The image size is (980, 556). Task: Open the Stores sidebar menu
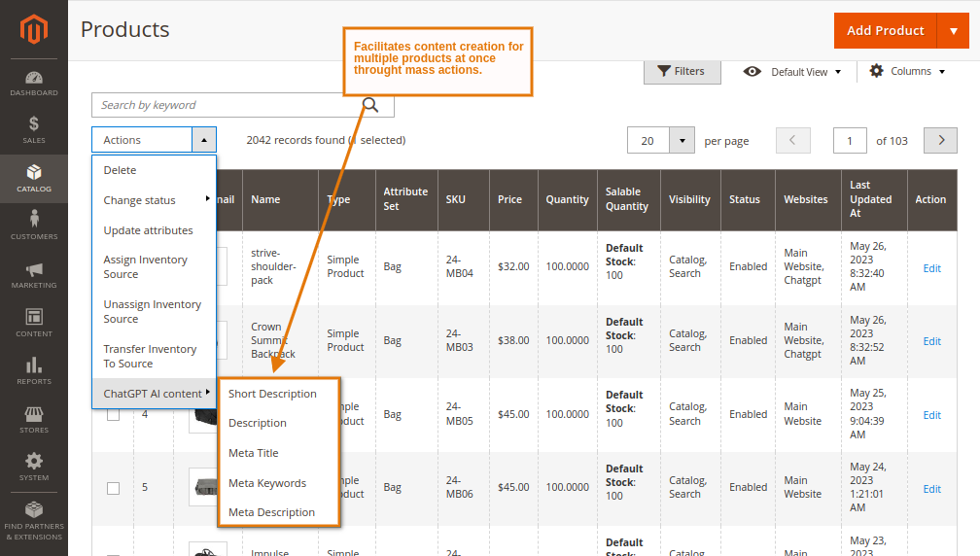point(34,420)
